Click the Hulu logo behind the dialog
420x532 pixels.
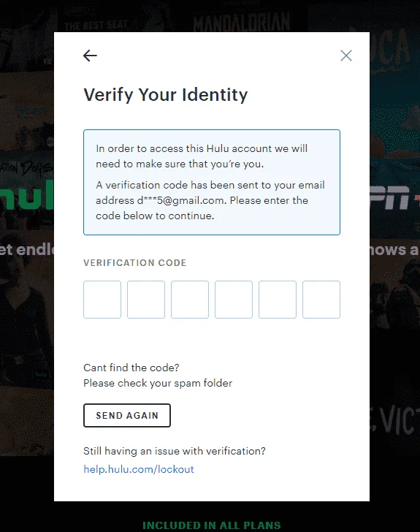27,194
